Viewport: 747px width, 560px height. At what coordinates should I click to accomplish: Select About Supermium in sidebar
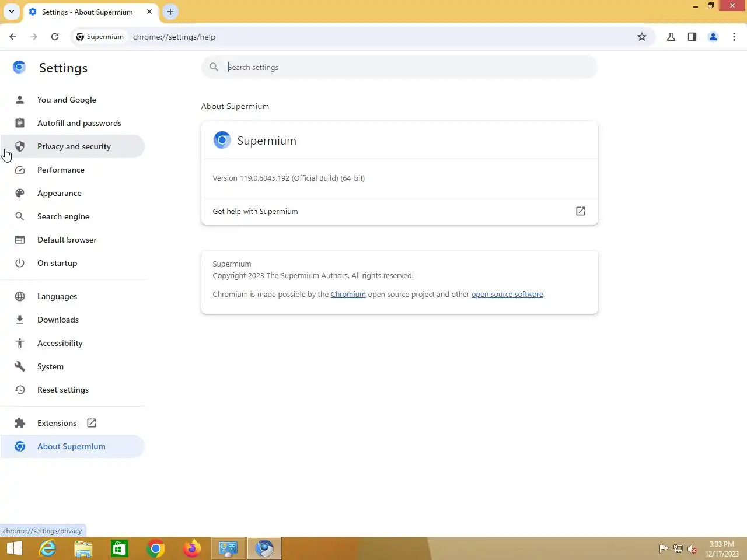[72, 446]
